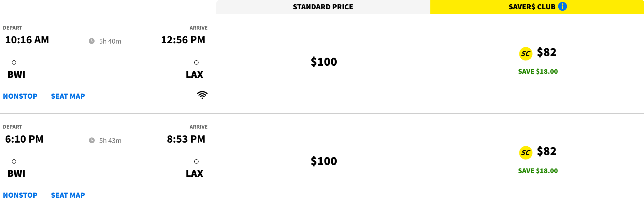Click the Wi-Fi icon on the 10:16 AM flight
This screenshot has height=203, width=644.
[202, 95]
